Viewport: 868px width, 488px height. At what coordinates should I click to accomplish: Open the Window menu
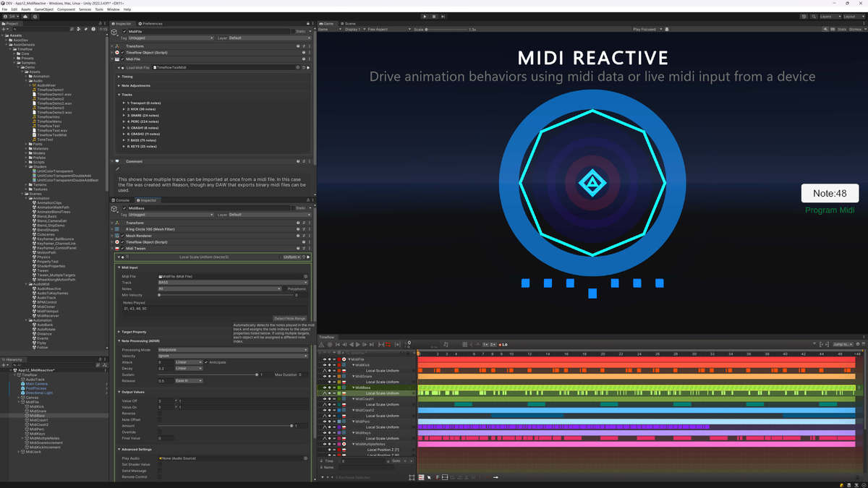click(113, 9)
